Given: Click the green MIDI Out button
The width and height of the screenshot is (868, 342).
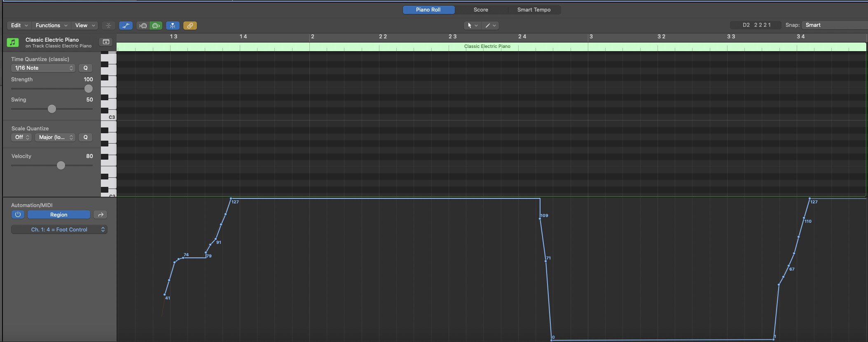Looking at the screenshot, I should tap(156, 26).
